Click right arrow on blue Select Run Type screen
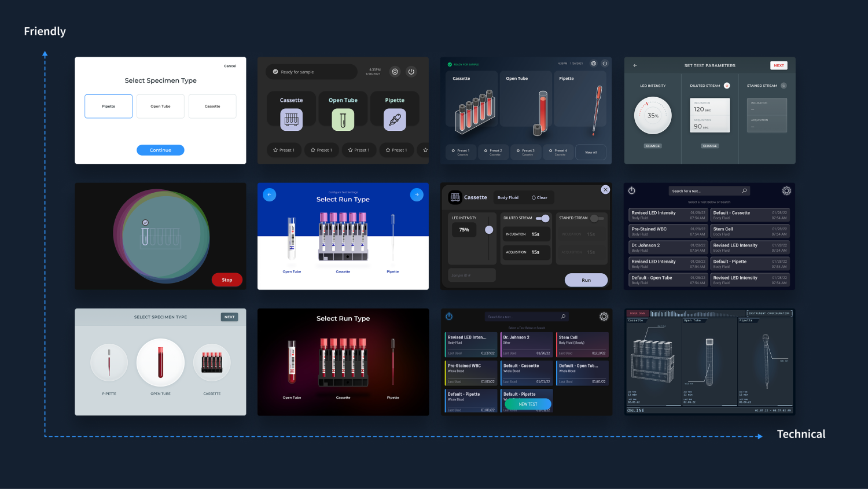Image resolution: width=868 pixels, height=489 pixels. [417, 195]
